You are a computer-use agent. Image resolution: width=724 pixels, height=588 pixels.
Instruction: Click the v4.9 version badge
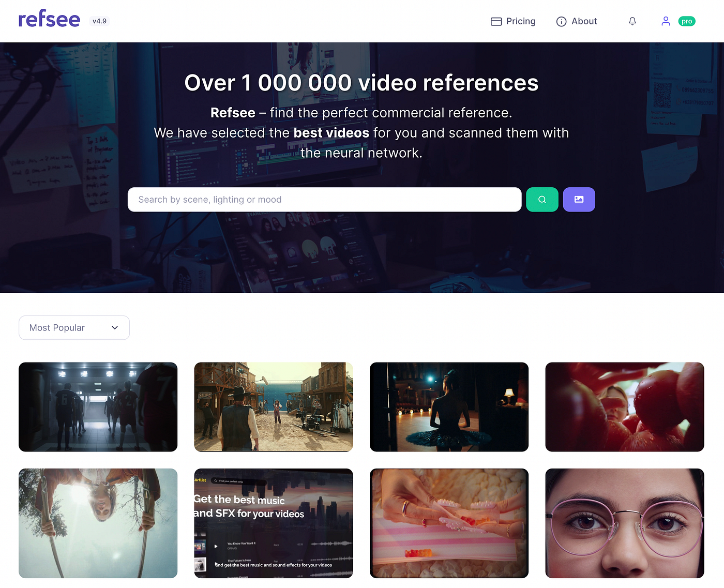click(x=99, y=21)
